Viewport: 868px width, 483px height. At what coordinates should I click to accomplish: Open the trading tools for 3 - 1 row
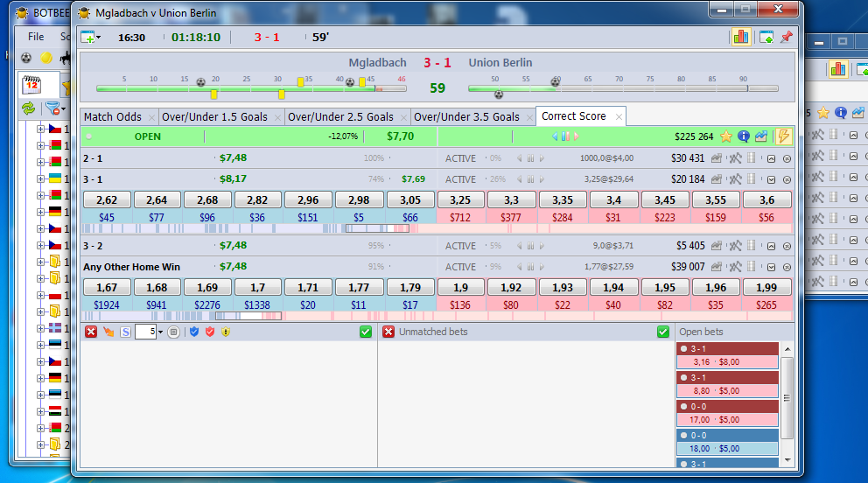pos(735,179)
